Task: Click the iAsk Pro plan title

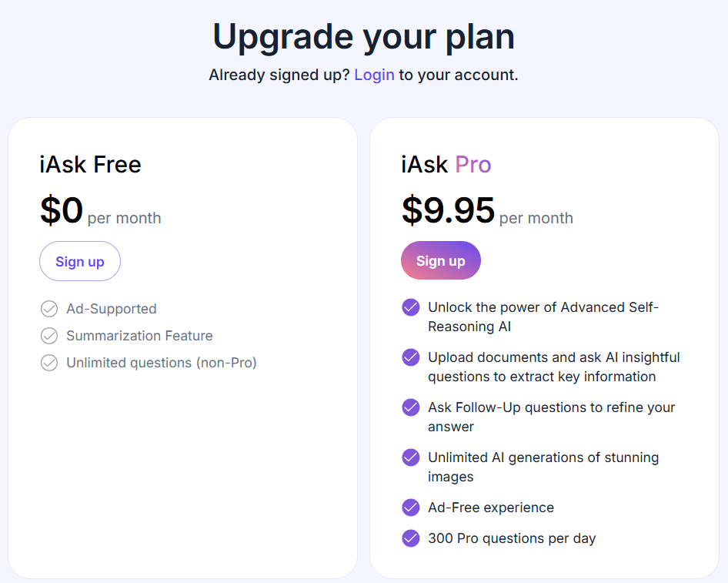Action: [446, 164]
